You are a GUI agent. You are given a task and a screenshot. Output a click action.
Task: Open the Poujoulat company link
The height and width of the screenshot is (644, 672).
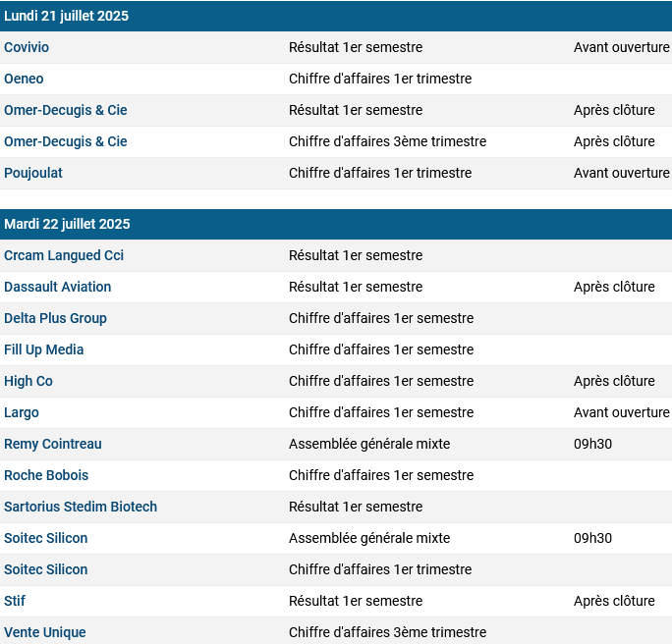(33, 173)
